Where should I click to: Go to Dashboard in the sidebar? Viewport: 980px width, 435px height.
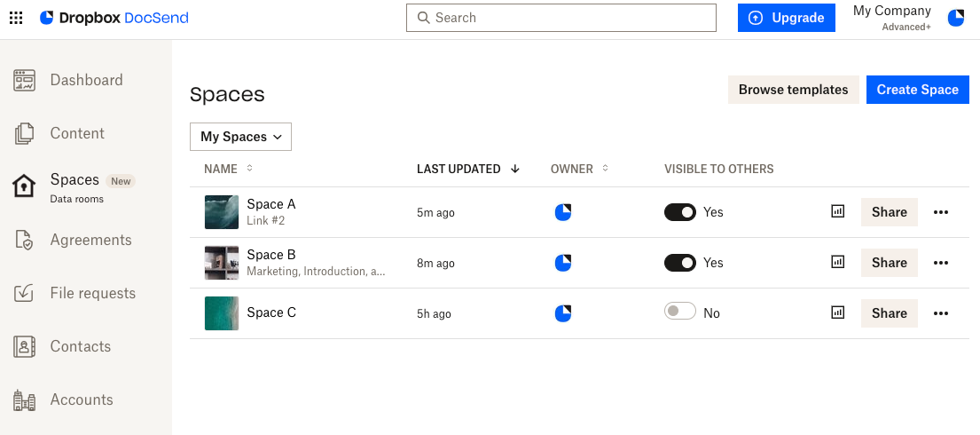86,80
